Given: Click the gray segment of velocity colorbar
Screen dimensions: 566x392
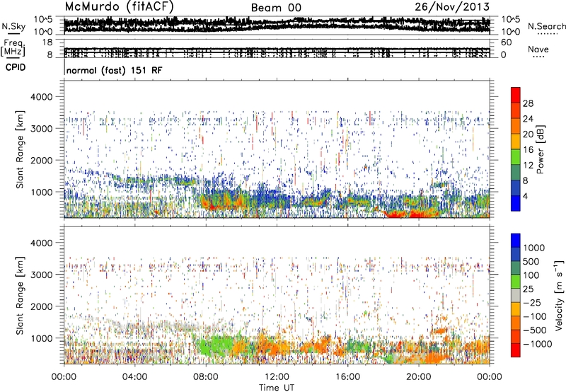Looking at the screenshot, I should tap(516, 295).
